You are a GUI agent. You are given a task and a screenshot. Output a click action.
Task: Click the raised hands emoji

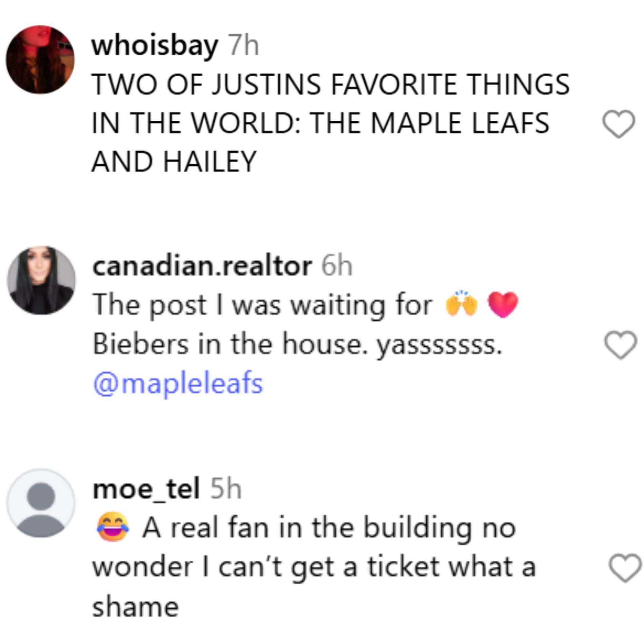pos(462,304)
